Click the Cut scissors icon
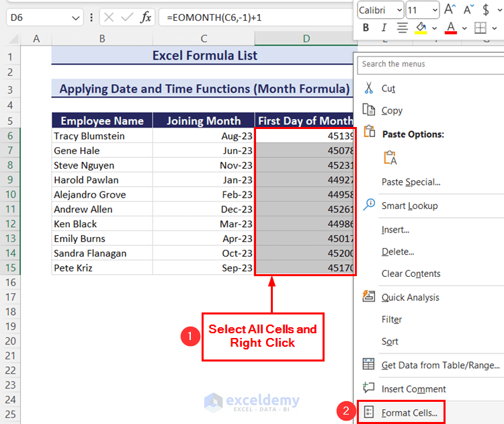Screen dimensions: 504x424 point(369,88)
